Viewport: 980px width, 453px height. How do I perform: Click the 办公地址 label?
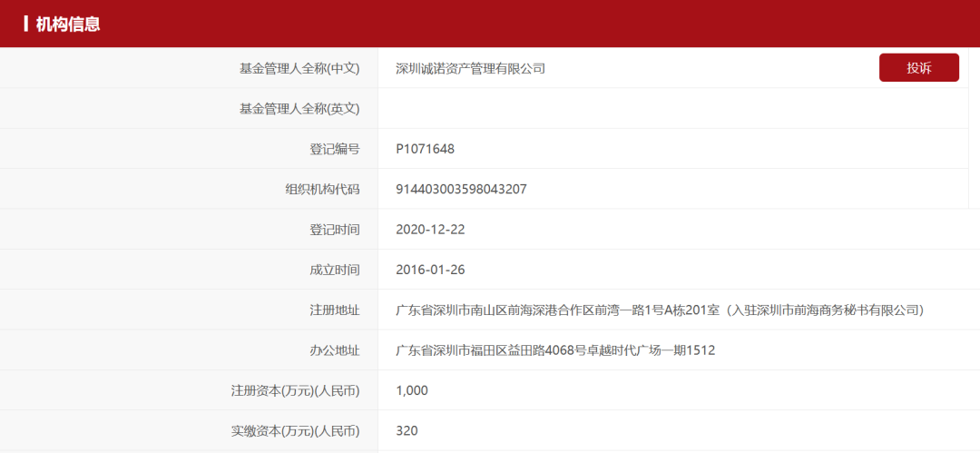pos(335,350)
